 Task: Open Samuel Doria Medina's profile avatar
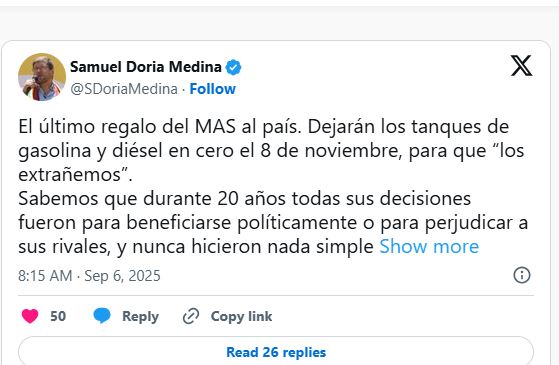coord(42,77)
